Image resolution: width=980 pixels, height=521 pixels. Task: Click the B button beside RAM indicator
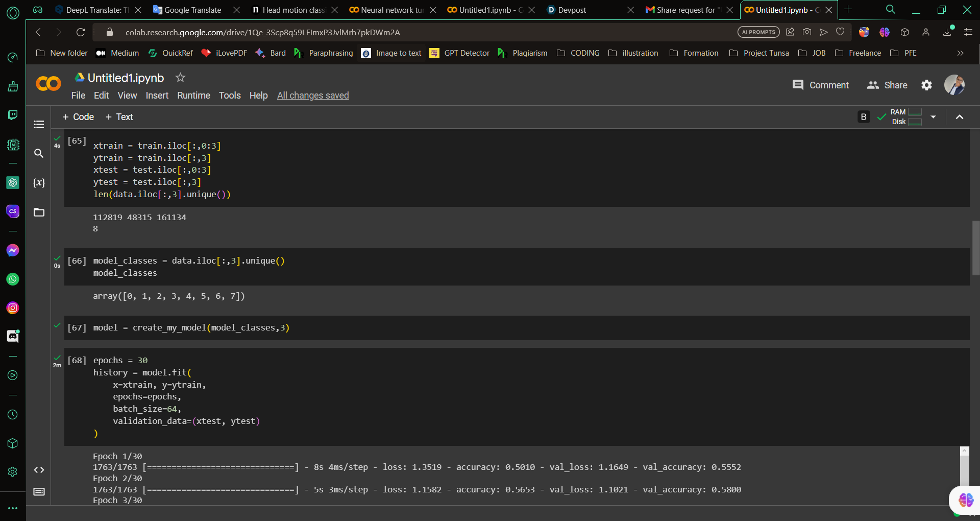coord(864,117)
